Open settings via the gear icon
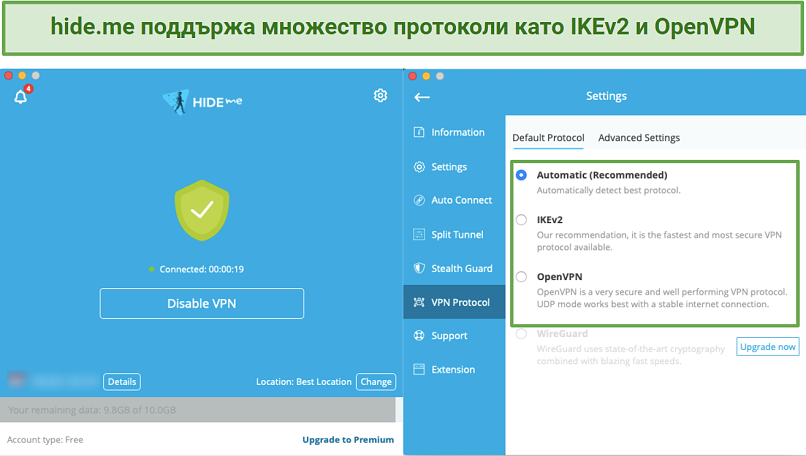Viewport: 806px width, 456px height. [380, 96]
